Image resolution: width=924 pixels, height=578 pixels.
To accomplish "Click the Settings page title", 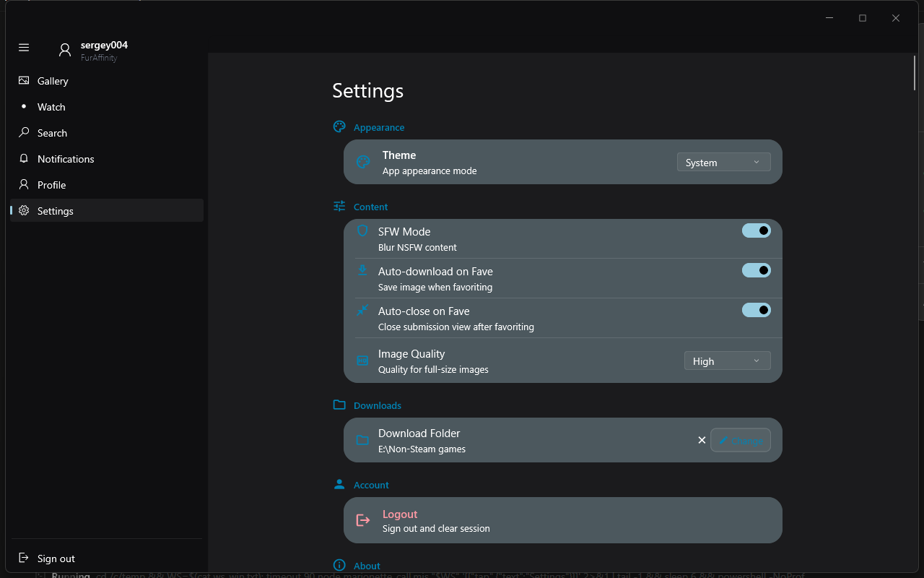I will (367, 91).
